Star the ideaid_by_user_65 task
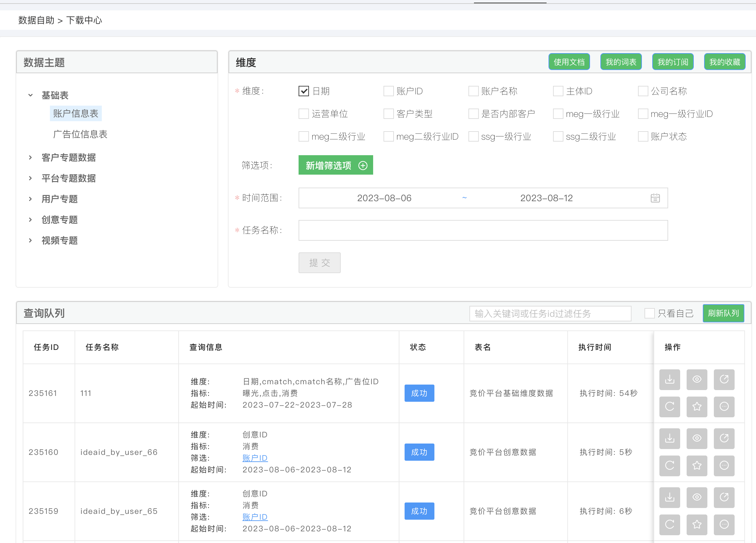 pyautogui.click(x=697, y=525)
